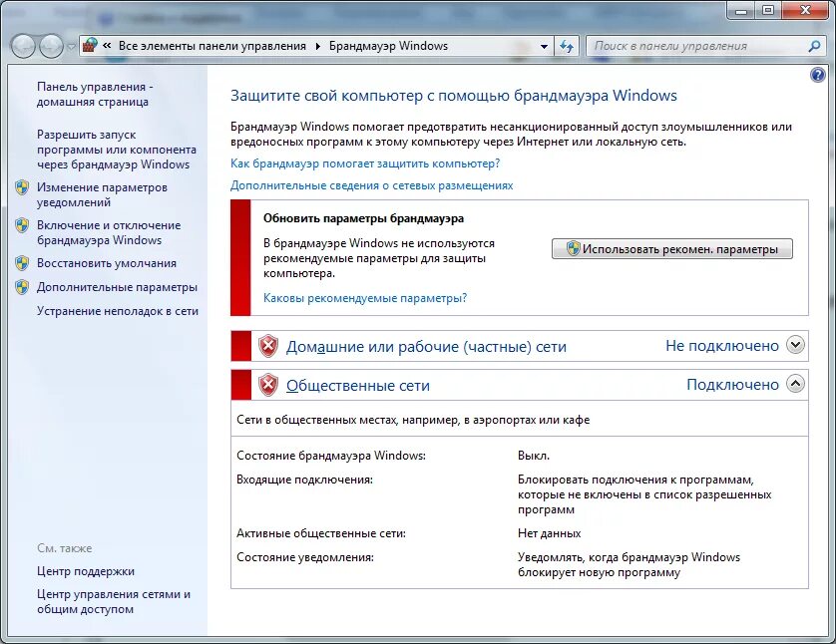Click shield icon beside 'Дополнительные параметры'
Screen dimensions: 836x644
point(22,287)
